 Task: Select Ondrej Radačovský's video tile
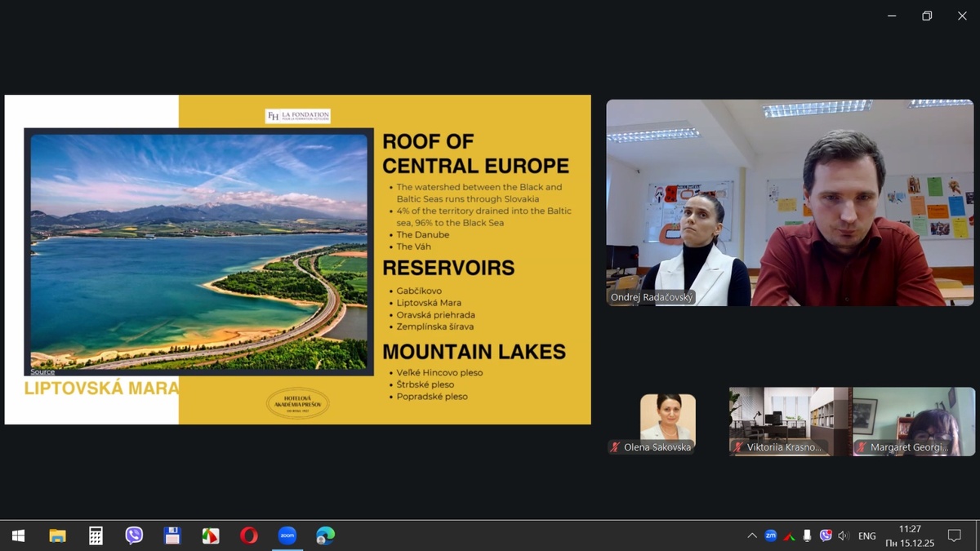coord(789,202)
